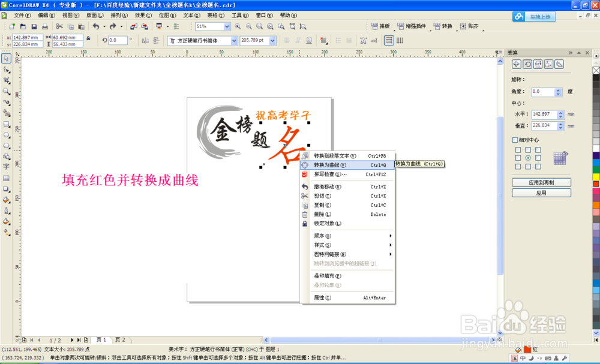600x364 pixels.
Task: Select the Text tool
Action: 7,167
